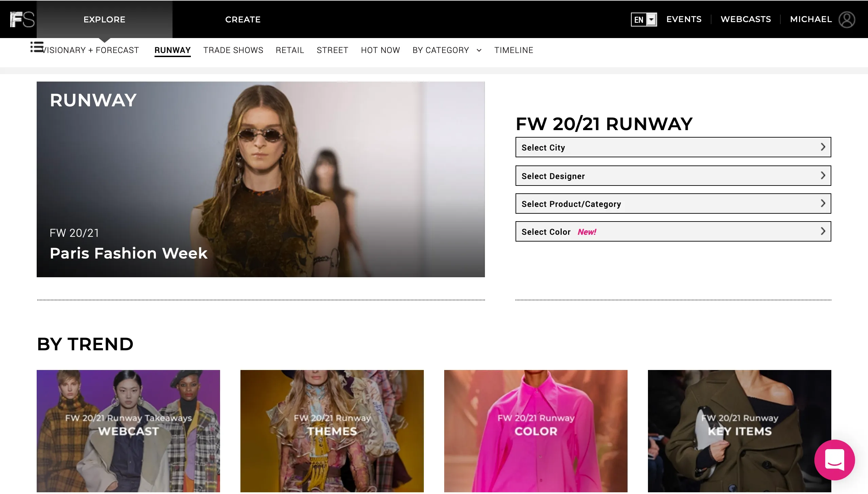Open the FW 20/21 Runway Key Items card

[740, 431]
